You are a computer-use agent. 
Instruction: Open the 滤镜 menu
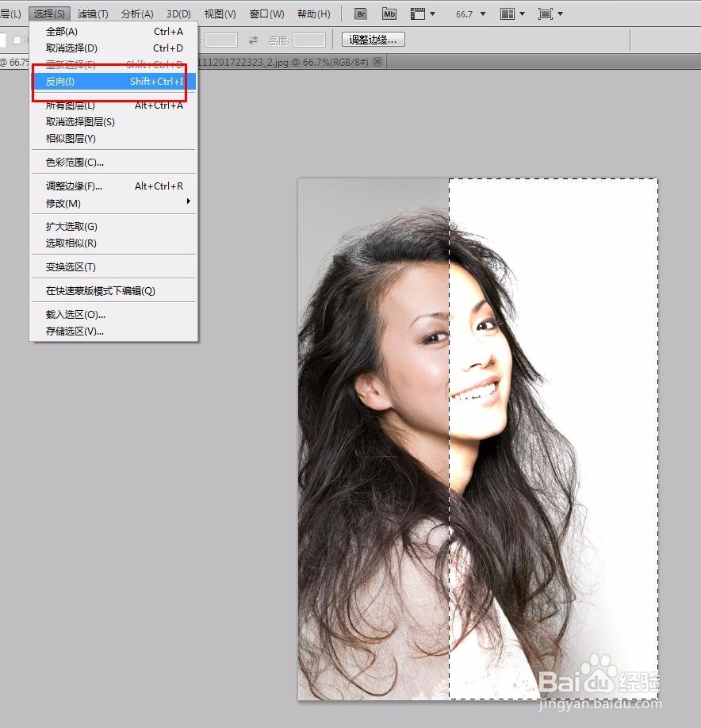click(92, 13)
